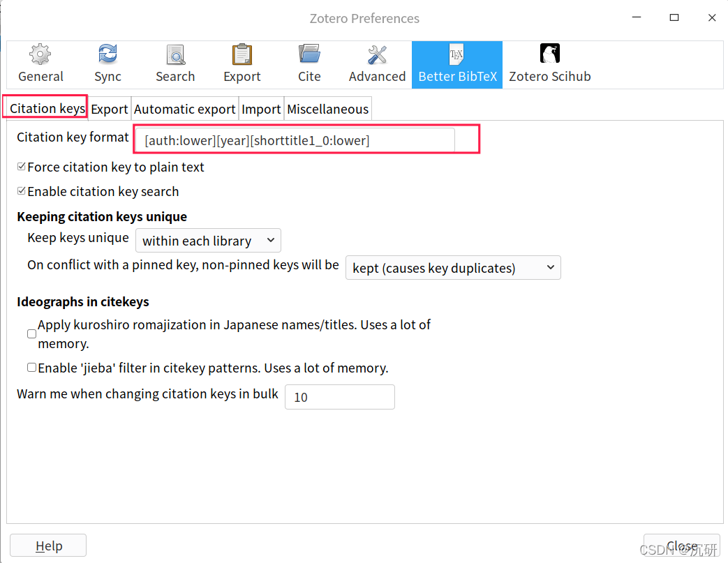Click the bulk change warning number field
The image size is (728, 563).
340,397
